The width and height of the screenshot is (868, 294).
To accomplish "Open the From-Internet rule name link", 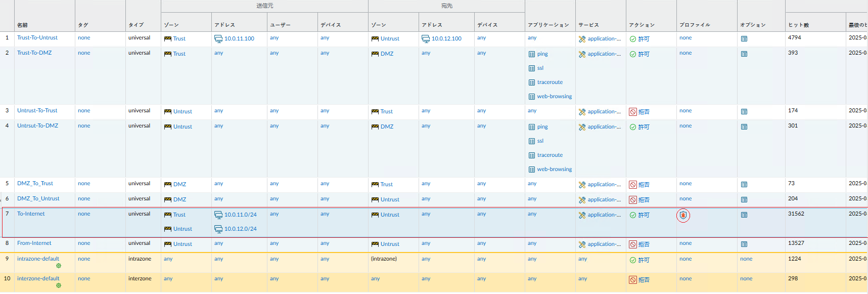I will click(x=34, y=243).
